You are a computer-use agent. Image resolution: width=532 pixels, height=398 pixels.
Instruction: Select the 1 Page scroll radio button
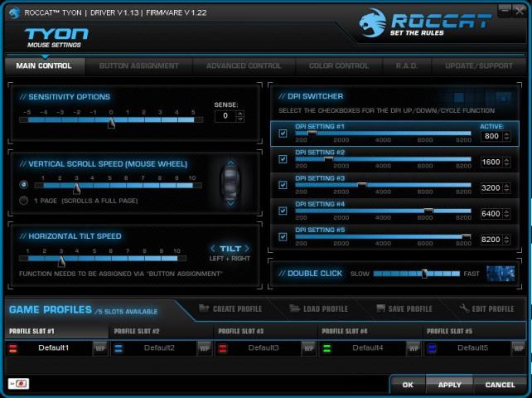click(x=24, y=201)
